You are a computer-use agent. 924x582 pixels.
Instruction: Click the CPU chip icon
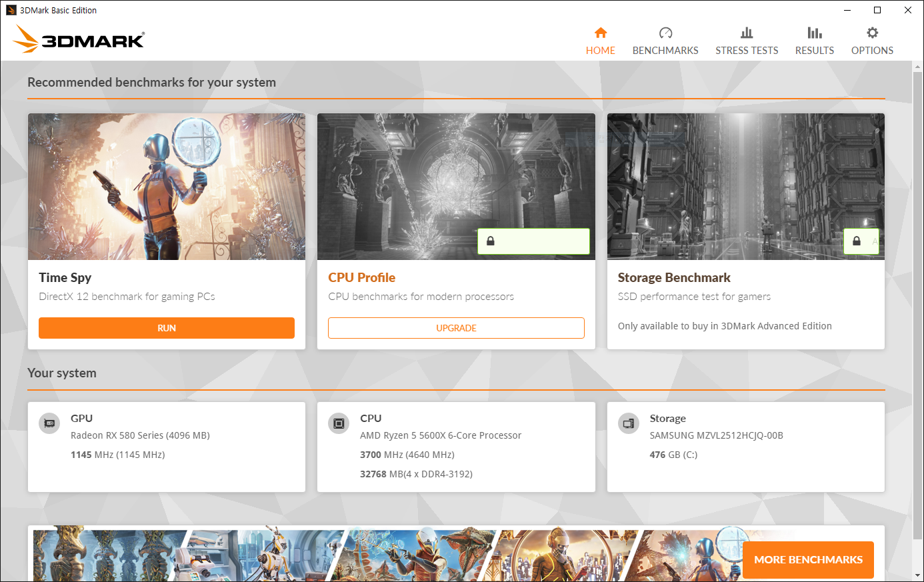pos(339,423)
